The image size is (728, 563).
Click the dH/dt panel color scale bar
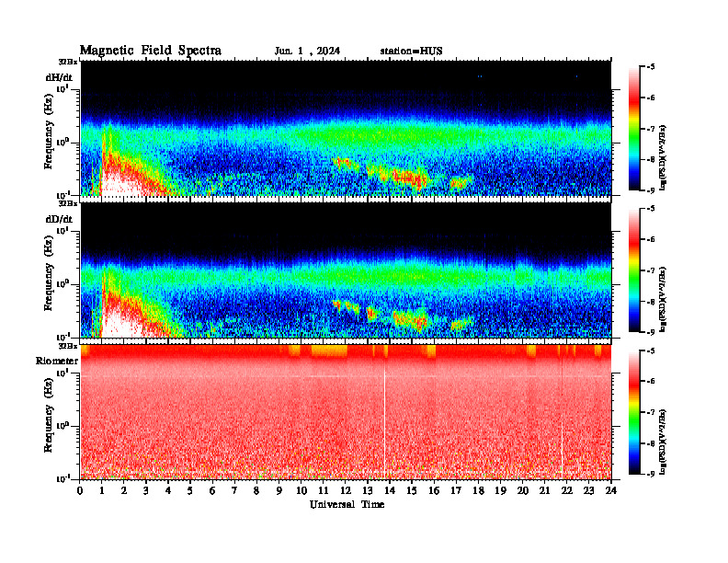(633, 129)
